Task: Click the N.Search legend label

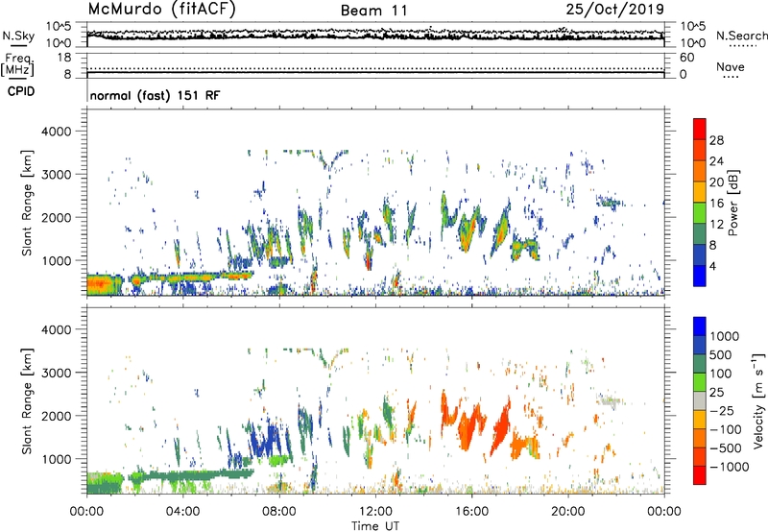Action: click(741, 36)
